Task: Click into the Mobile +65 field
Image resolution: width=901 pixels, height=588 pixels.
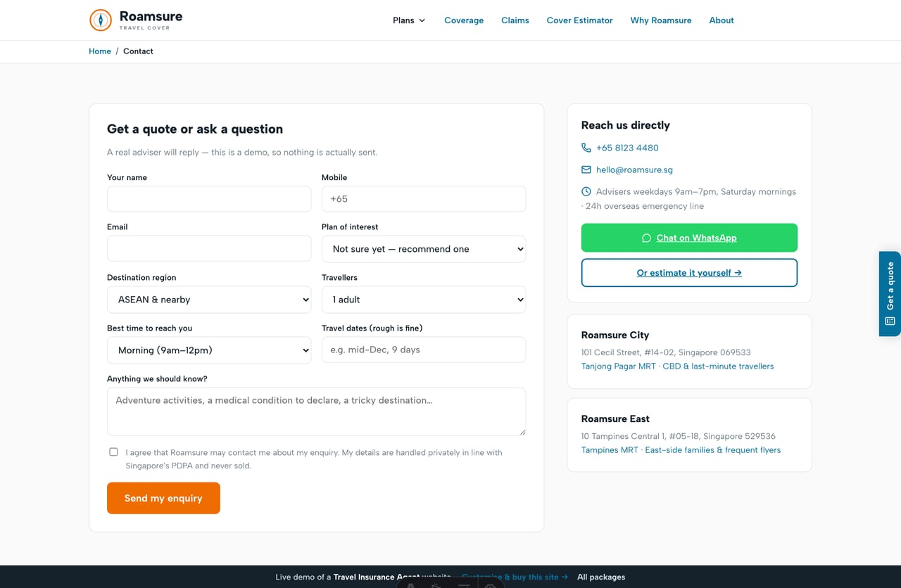Action: pos(424,199)
